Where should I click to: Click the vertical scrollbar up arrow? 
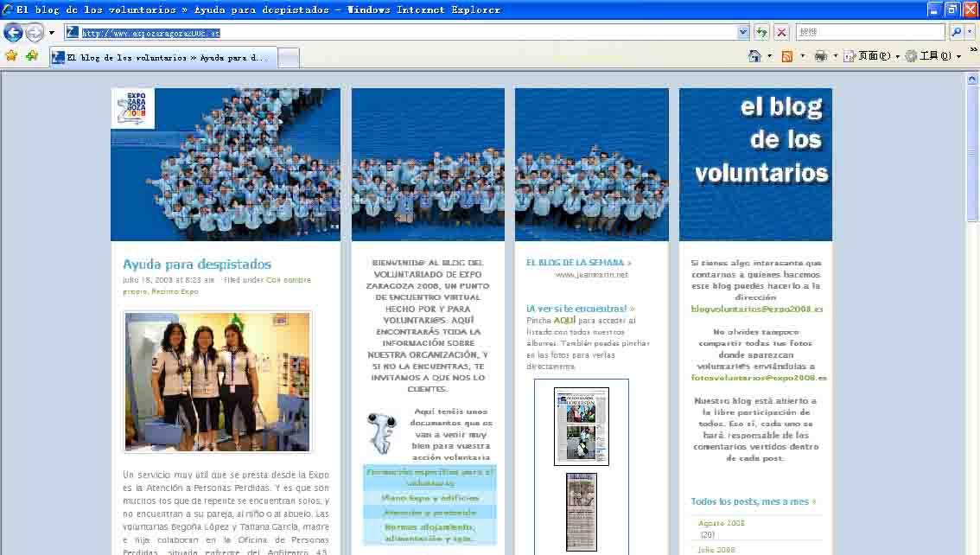coord(972,79)
